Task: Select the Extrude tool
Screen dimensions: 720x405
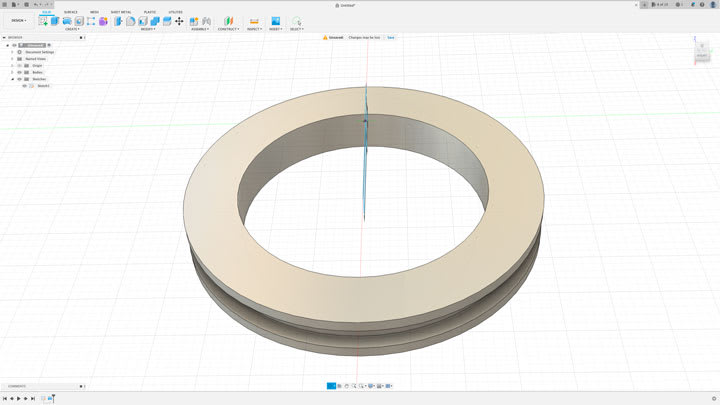Action: click(x=55, y=21)
